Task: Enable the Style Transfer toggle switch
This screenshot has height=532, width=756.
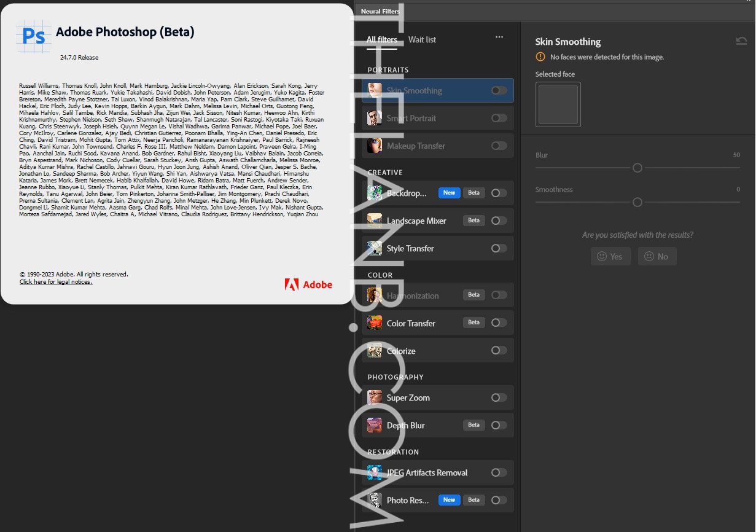Action: (x=499, y=248)
